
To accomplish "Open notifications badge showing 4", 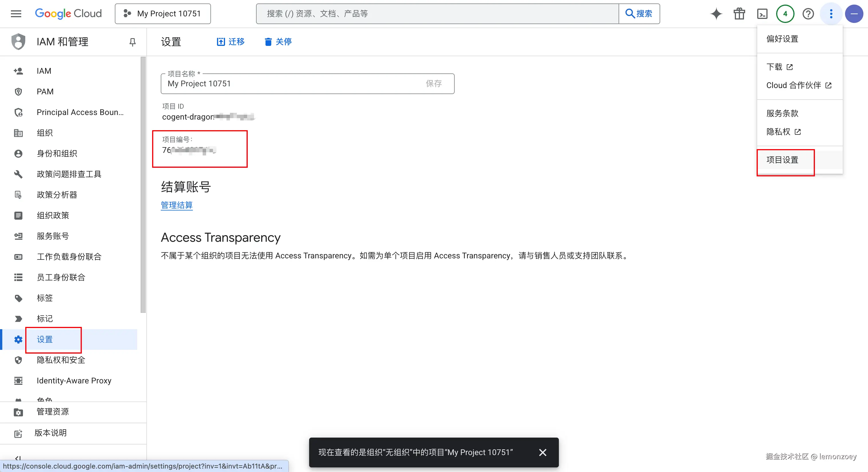I will tap(785, 14).
